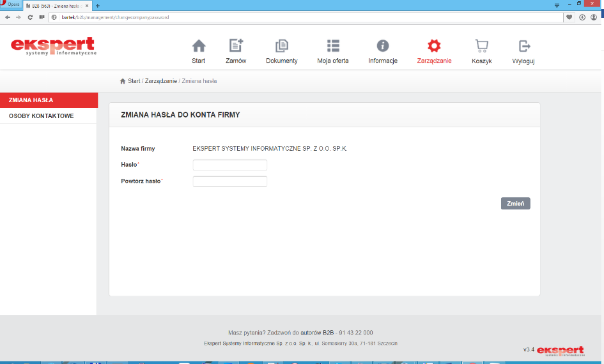Open the Opera menu button
Image resolution: width=604 pixels, height=364 pixels.
[11, 4]
